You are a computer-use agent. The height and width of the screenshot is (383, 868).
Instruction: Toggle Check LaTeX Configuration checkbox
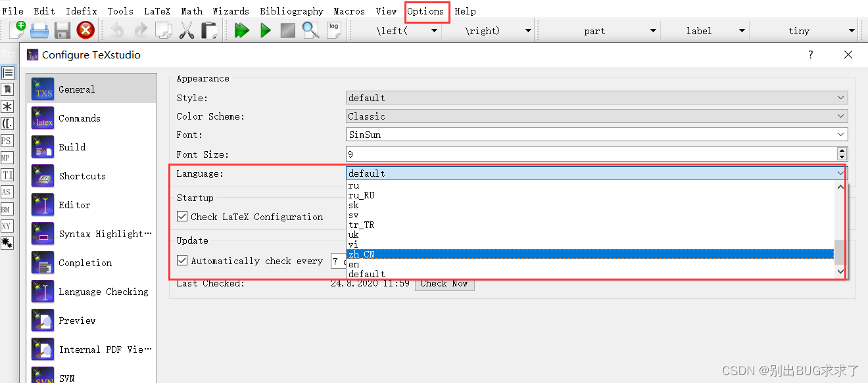click(x=182, y=216)
